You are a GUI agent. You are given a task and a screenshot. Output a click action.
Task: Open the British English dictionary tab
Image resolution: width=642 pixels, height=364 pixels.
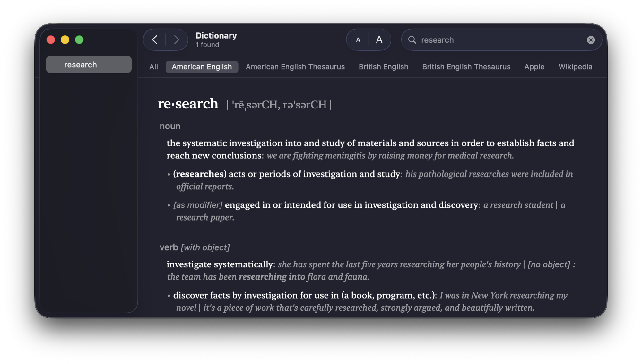[x=383, y=67]
